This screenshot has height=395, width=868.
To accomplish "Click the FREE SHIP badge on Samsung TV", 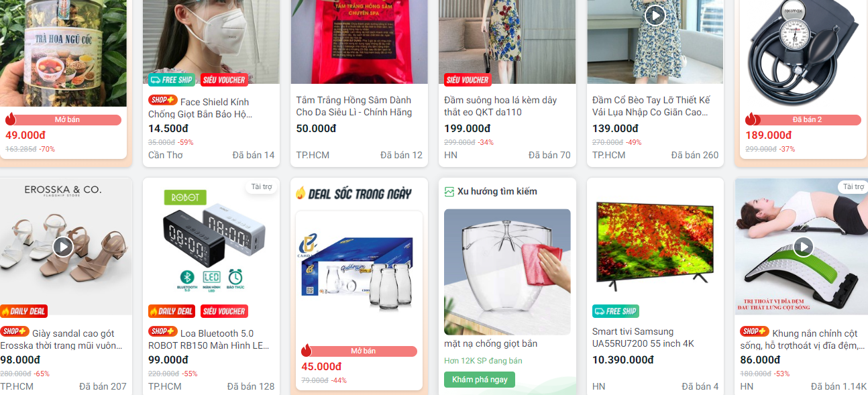I will (x=616, y=311).
